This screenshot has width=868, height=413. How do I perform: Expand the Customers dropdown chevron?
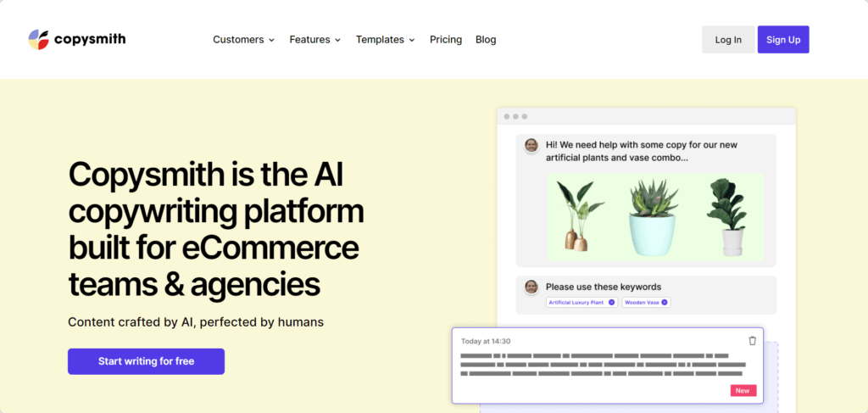coord(271,41)
